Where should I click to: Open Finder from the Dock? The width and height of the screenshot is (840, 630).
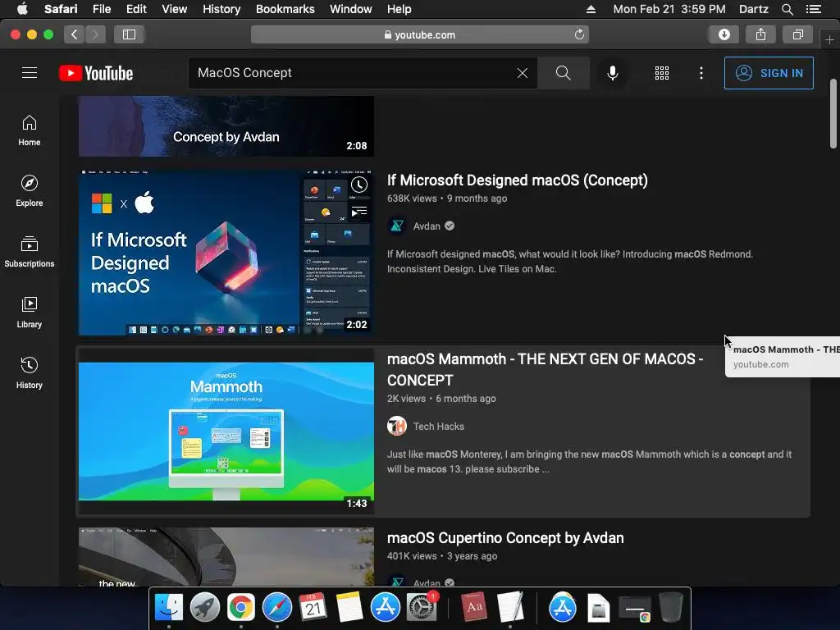coord(169,608)
